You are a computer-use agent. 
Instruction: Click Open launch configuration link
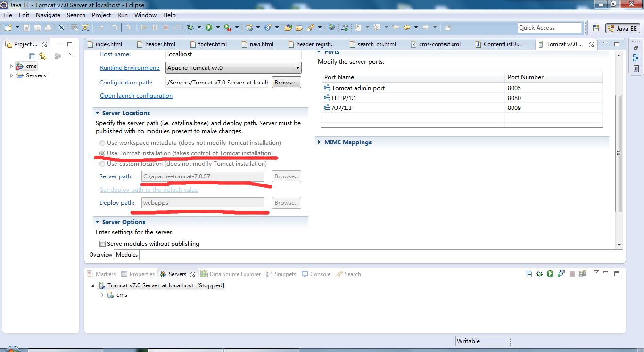[136, 96]
